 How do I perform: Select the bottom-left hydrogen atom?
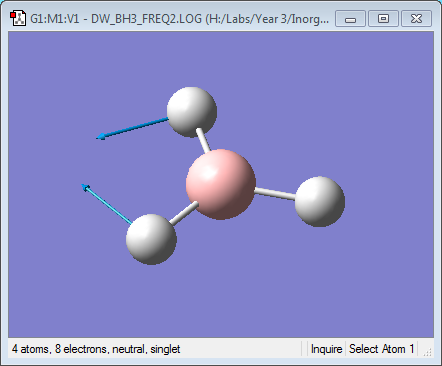[151, 239]
